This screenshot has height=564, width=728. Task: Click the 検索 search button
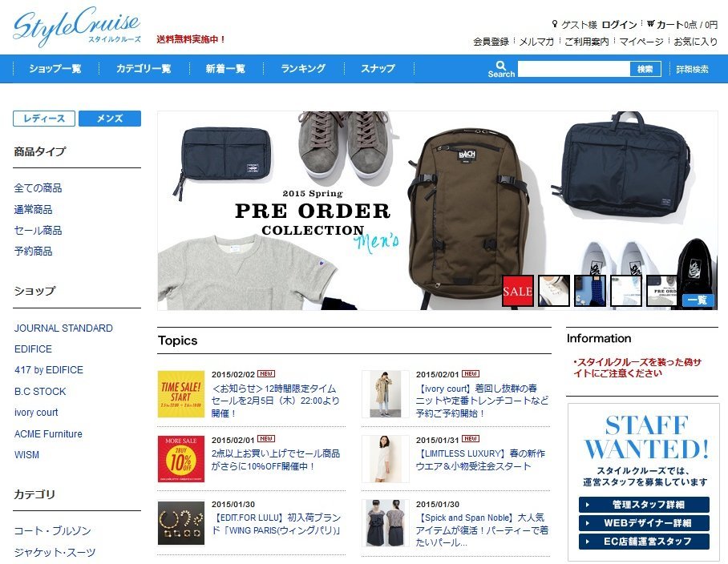pyautogui.click(x=645, y=69)
